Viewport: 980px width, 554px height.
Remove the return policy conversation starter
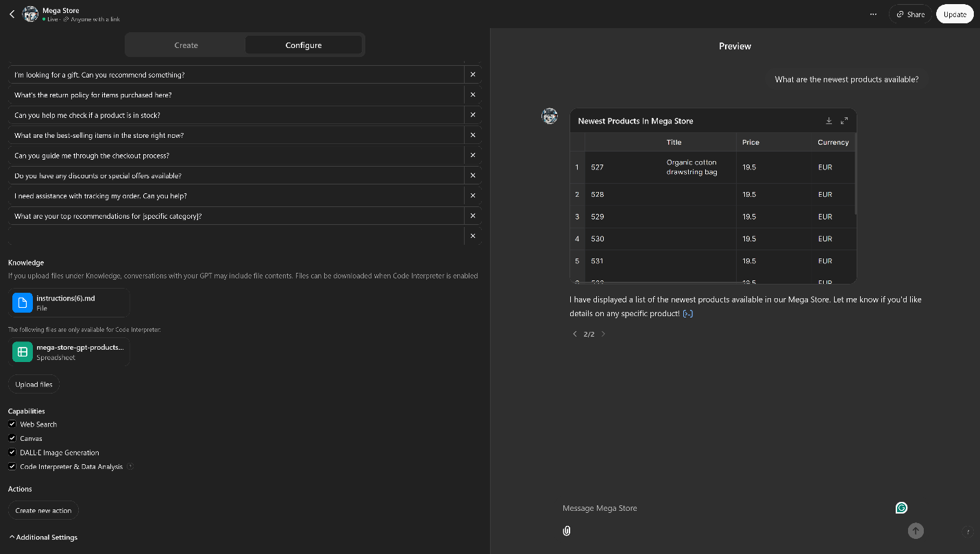pos(473,95)
